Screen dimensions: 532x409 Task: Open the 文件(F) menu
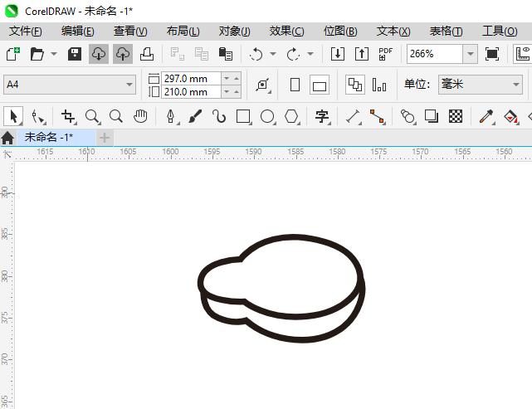[x=26, y=32]
